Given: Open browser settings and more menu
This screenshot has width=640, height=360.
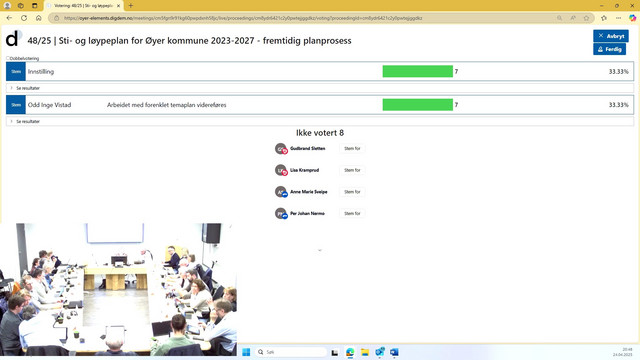Looking at the screenshot, I should click(618, 18).
